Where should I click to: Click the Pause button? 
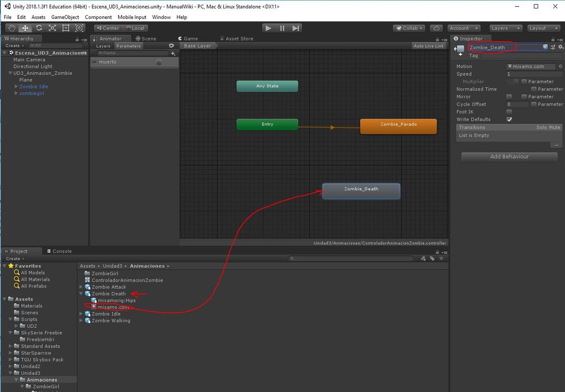pyautogui.click(x=282, y=28)
